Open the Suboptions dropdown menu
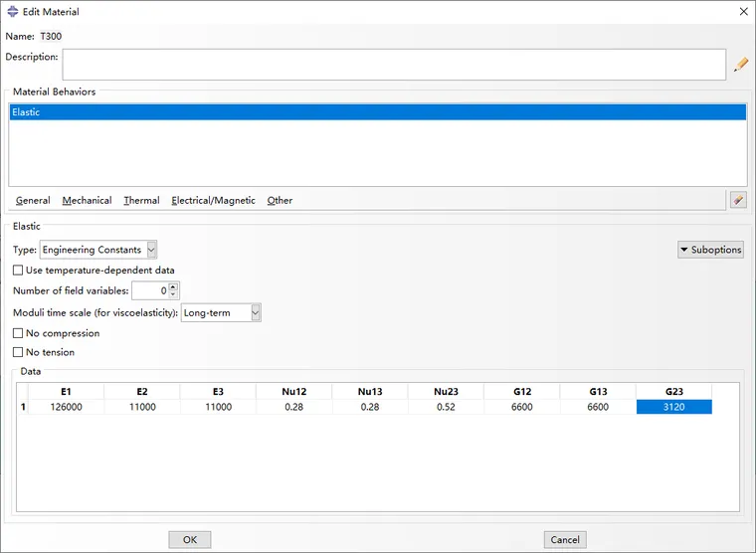756x553 pixels. [x=710, y=250]
